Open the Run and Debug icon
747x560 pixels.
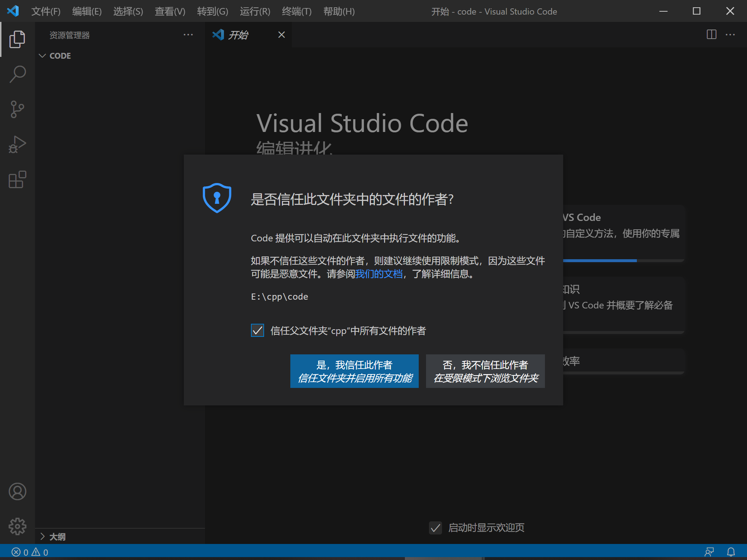17,144
